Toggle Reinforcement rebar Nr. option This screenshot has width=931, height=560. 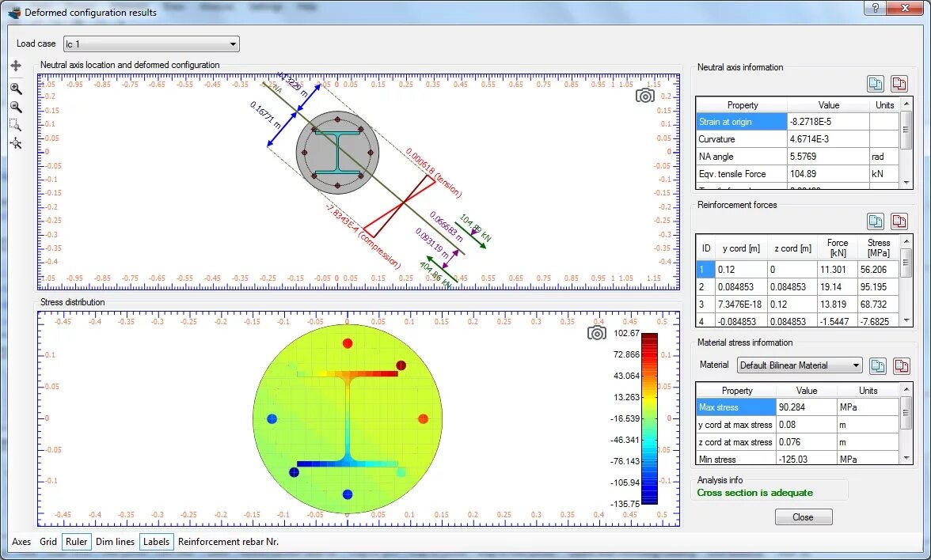pyautogui.click(x=228, y=542)
